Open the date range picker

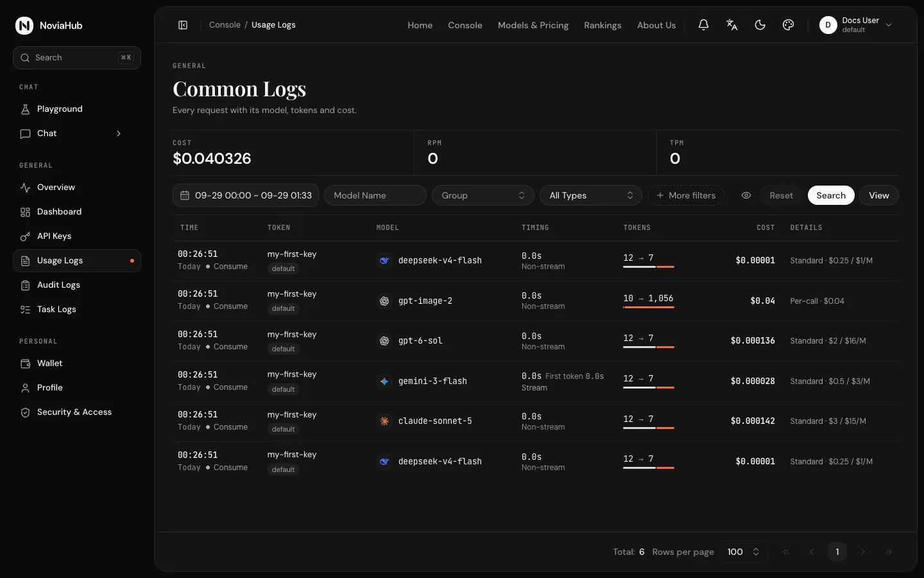(x=246, y=195)
